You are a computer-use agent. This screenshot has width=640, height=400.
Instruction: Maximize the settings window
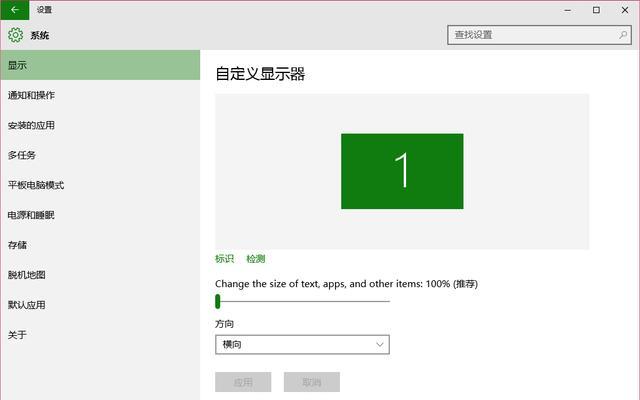point(596,10)
